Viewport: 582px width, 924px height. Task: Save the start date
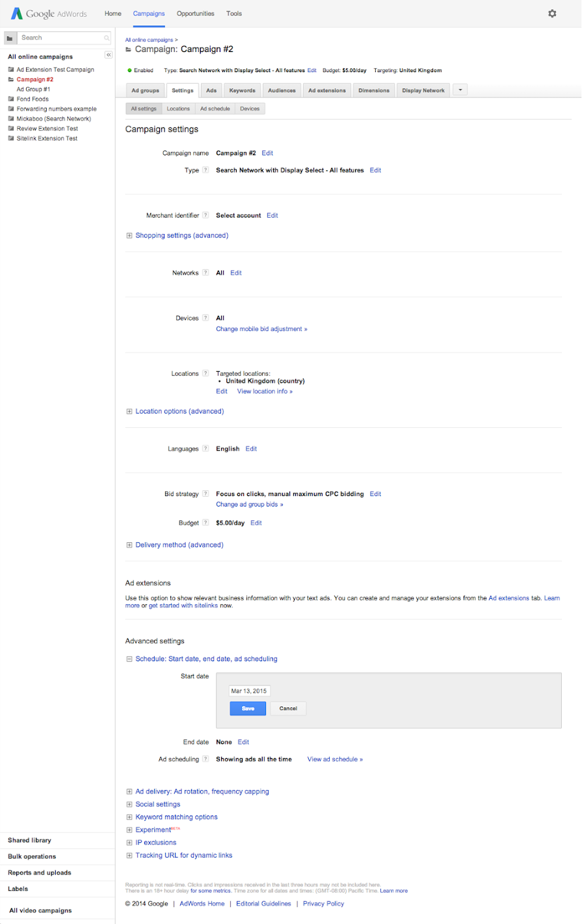coord(248,708)
